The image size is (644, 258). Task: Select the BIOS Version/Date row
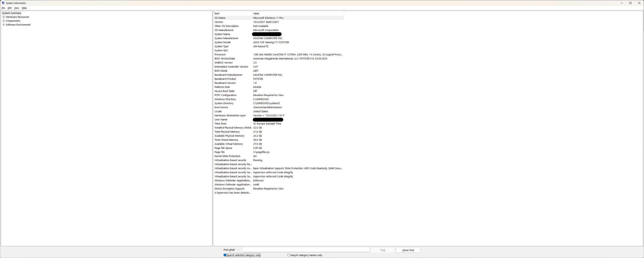point(279,59)
